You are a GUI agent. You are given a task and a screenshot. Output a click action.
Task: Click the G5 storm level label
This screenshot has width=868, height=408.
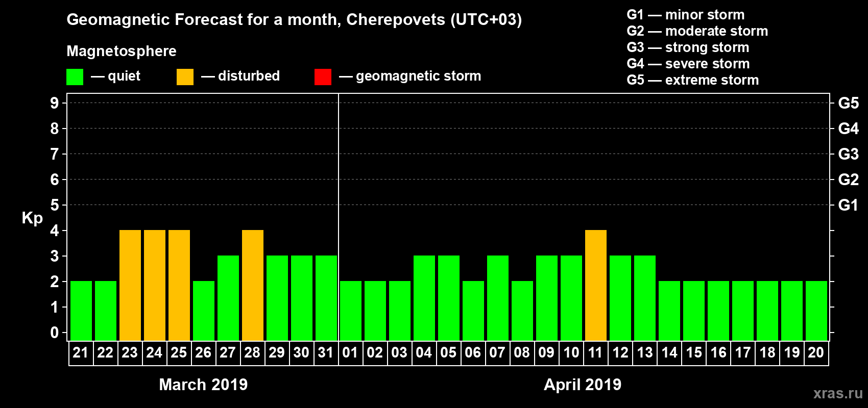point(849,103)
